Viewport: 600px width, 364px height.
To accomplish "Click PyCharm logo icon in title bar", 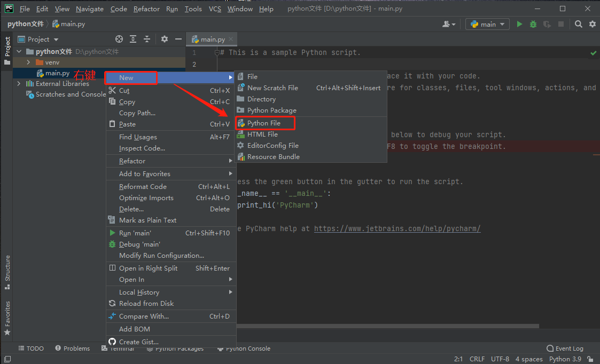I will pyautogui.click(x=9, y=9).
